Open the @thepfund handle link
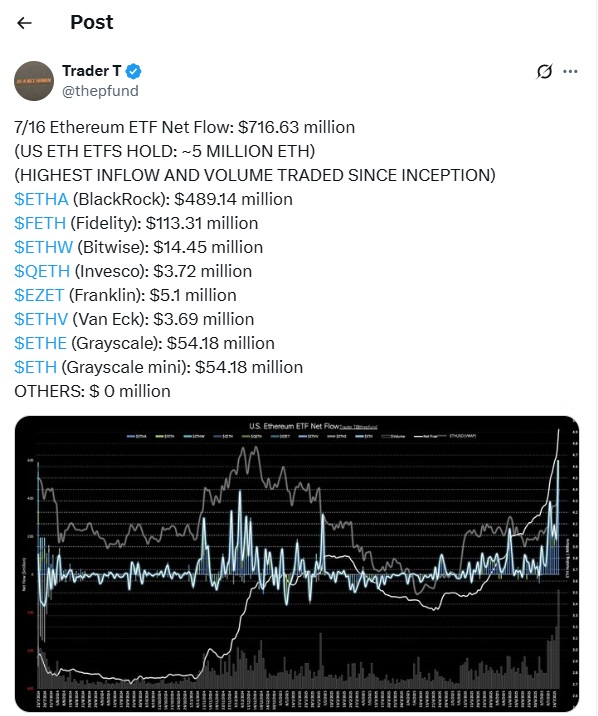This screenshot has height=716, width=598. 100,90
